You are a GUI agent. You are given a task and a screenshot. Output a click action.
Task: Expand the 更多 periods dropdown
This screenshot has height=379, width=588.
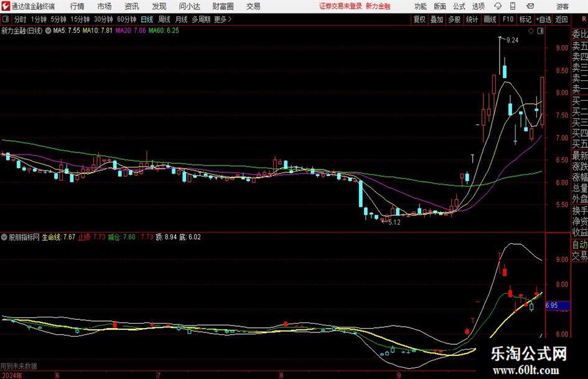click(223, 19)
